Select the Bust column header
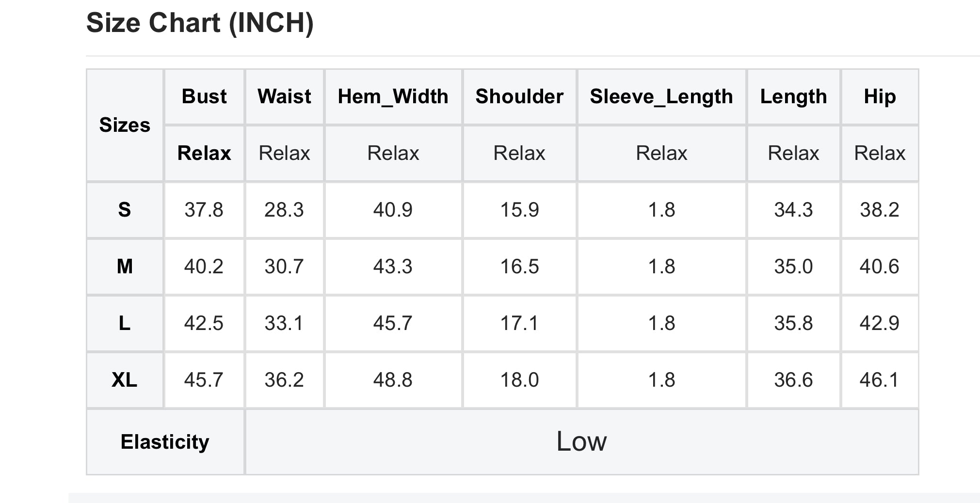980x503 pixels. click(204, 96)
